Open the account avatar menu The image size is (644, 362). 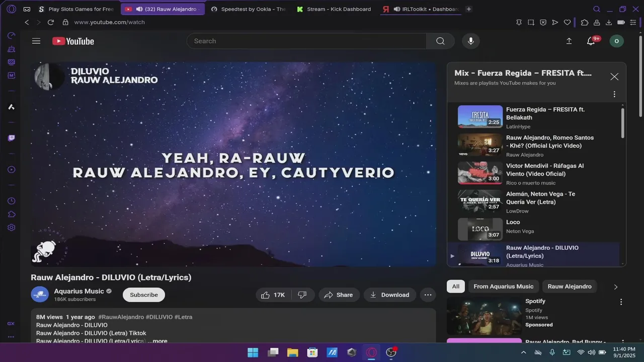616,41
